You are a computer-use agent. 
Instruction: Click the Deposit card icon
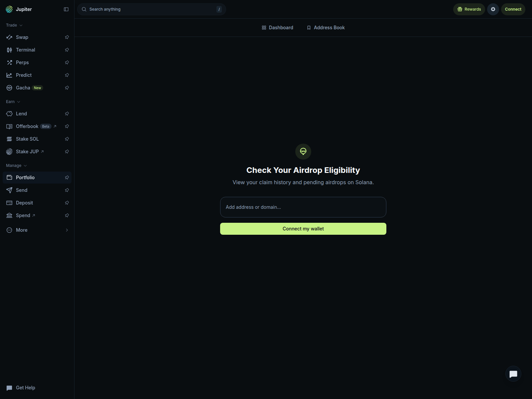coord(9,203)
